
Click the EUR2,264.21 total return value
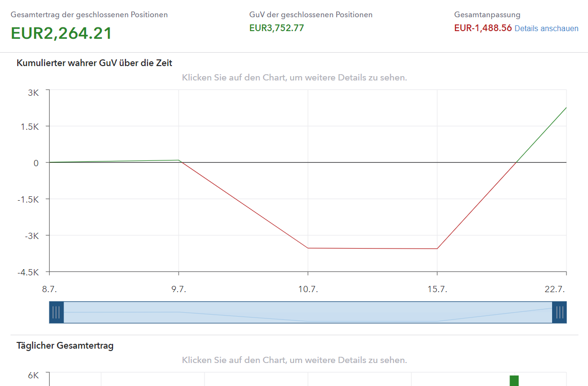(x=61, y=34)
